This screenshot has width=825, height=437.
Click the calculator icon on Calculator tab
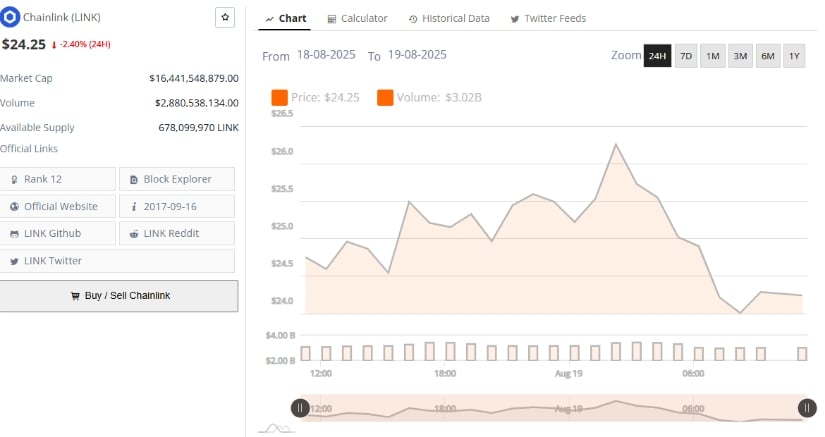[x=331, y=19]
